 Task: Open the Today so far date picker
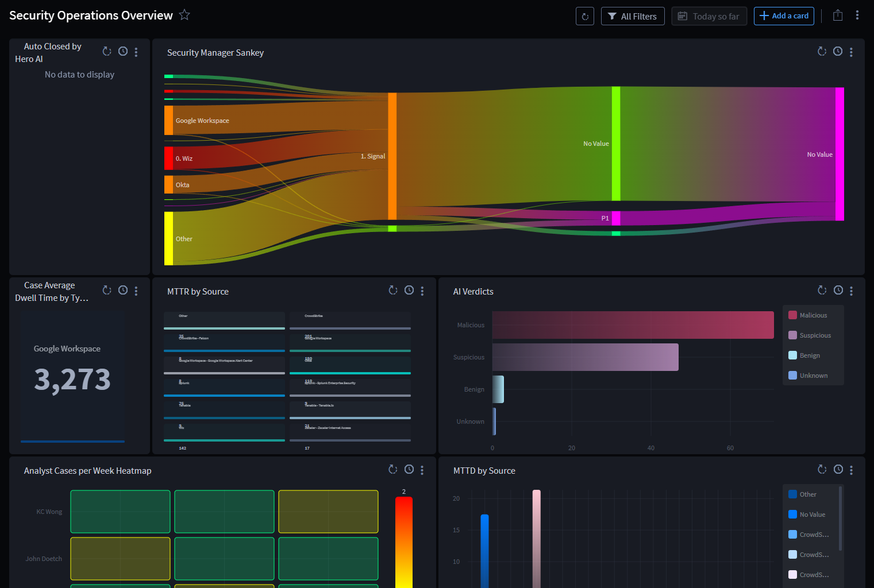709,16
